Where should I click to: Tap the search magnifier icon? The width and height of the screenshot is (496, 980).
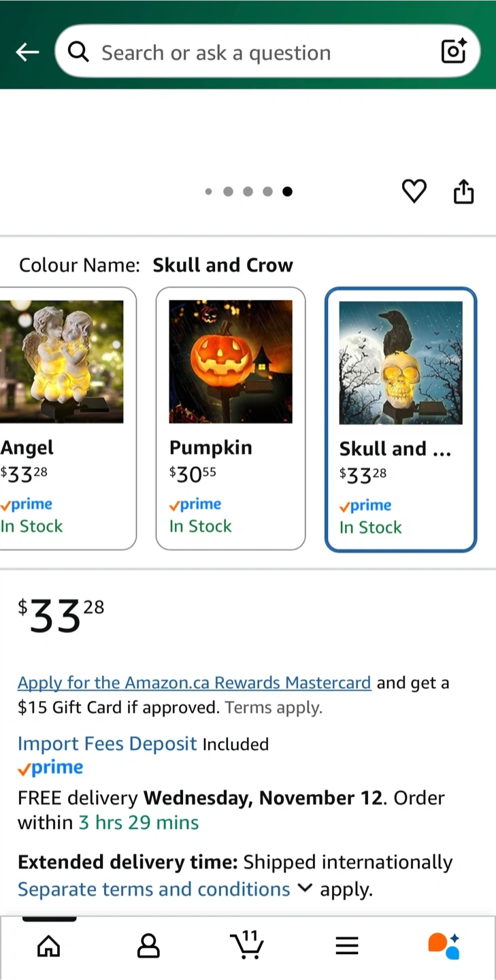[x=79, y=52]
